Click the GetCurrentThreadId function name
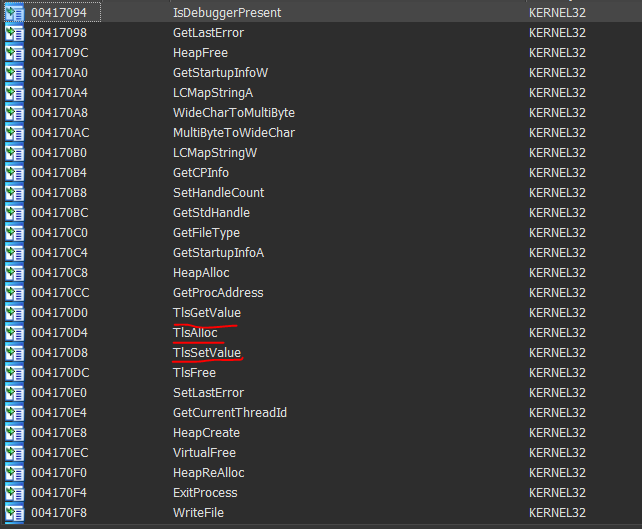 click(230, 413)
